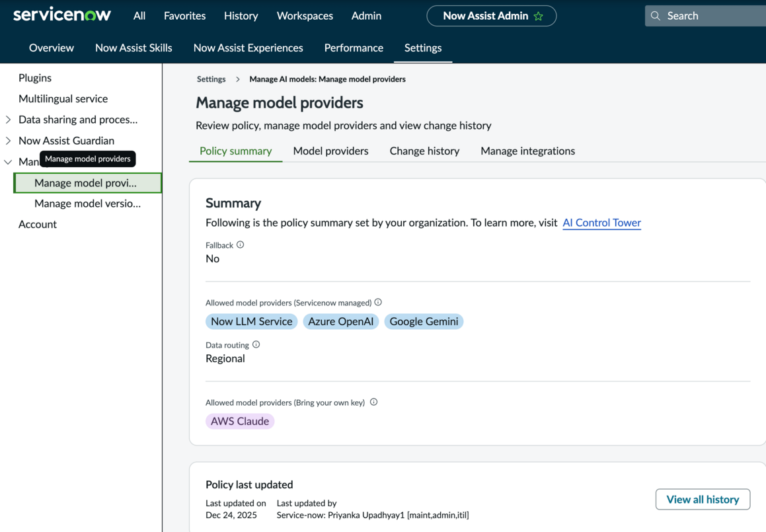Switch to Change history tab
Screen dimensions: 766x532
click(424, 151)
